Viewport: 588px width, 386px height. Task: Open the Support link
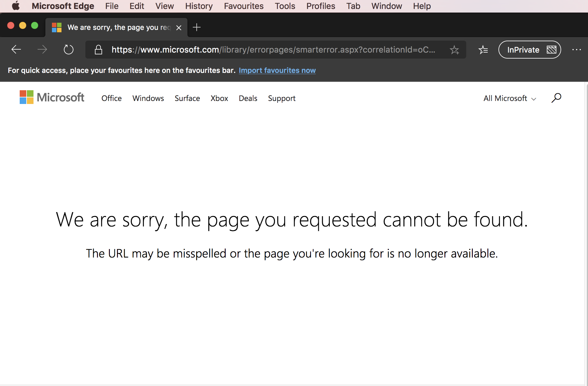[282, 98]
